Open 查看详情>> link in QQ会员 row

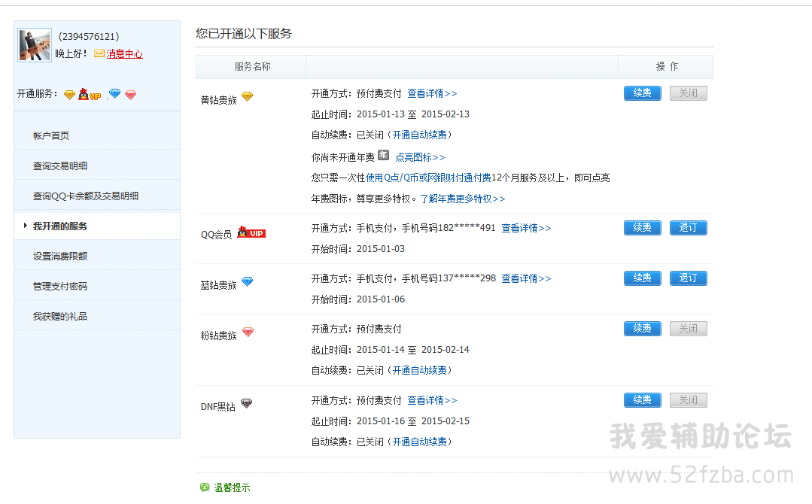(526, 228)
